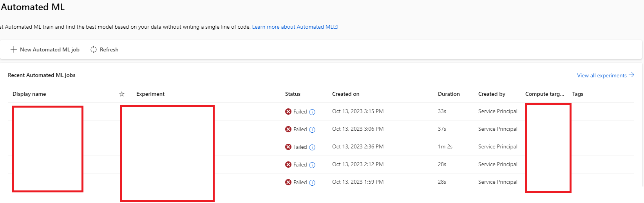Select the Oct 13, 2023 2:36 PM cell

[358, 146]
